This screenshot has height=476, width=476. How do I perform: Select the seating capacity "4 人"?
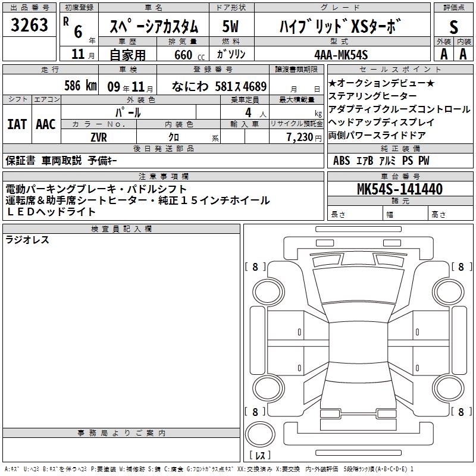(x=255, y=113)
